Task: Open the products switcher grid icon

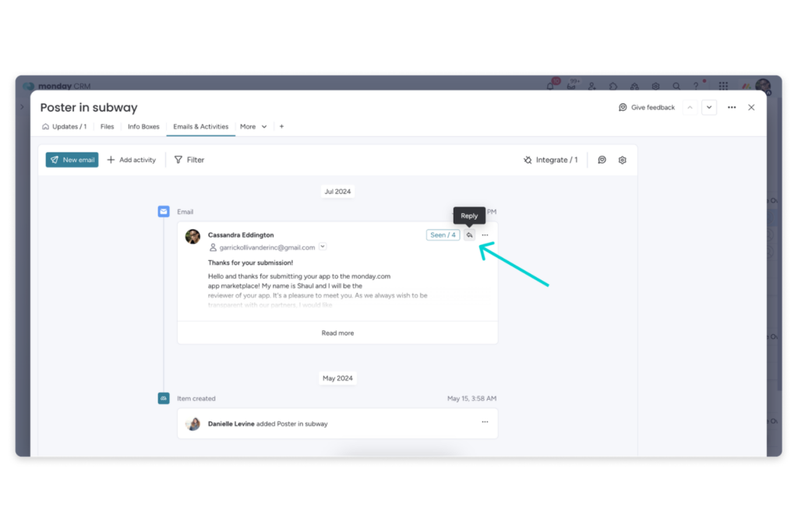Action: [723, 86]
